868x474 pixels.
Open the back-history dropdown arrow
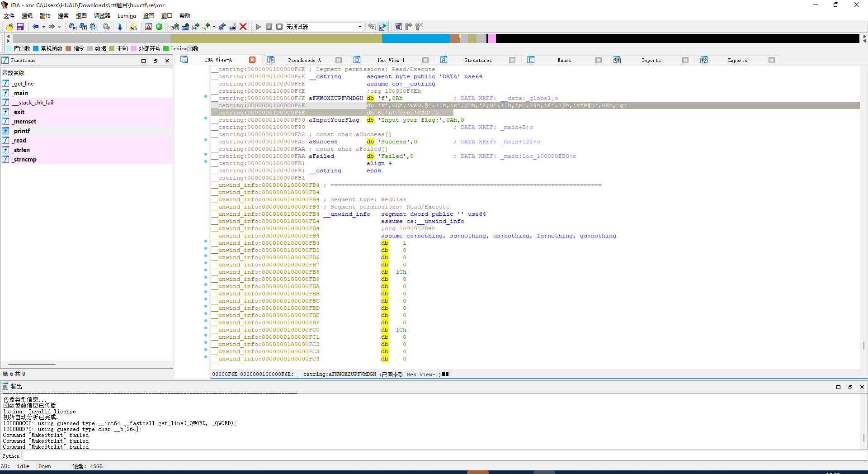tap(43, 27)
